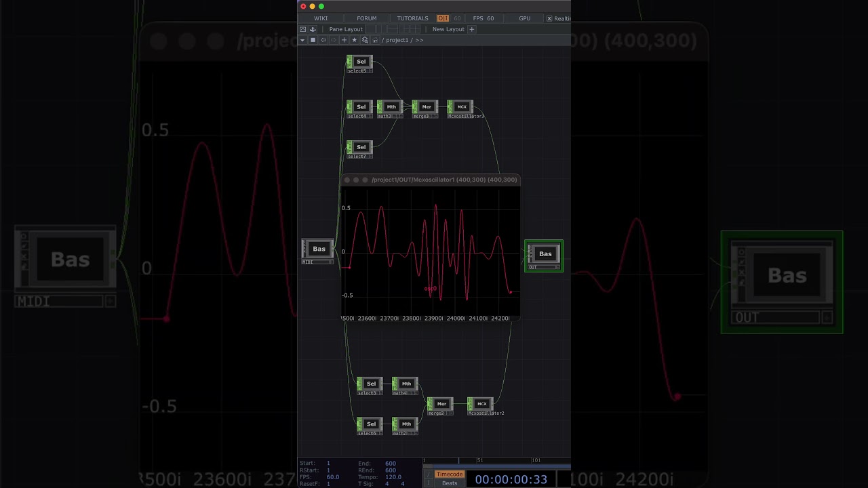This screenshot has width=868, height=488.
Task: Close the Mcxoscillator1 floating viewer
Action: tap(347, 180)
